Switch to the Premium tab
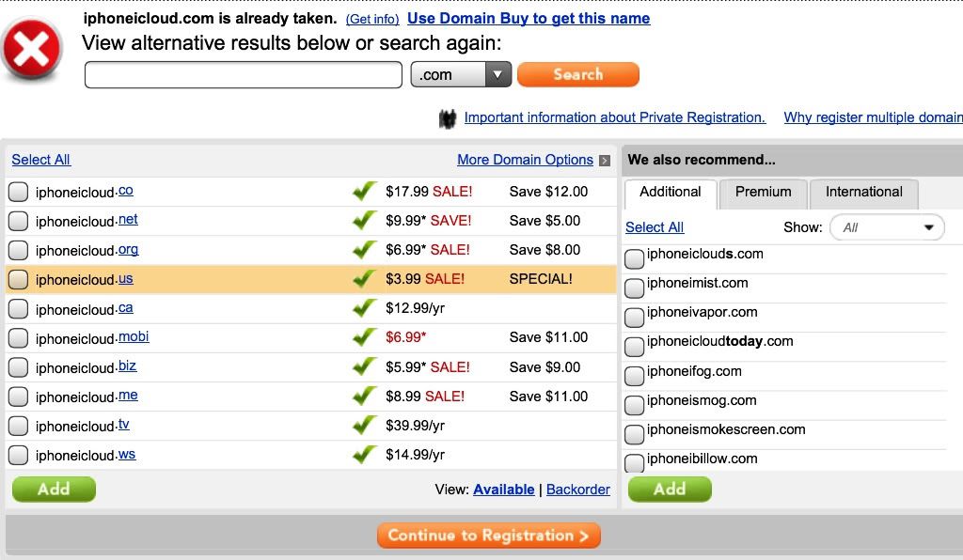This screenshot has height=560, width=963. click(763, 193)
